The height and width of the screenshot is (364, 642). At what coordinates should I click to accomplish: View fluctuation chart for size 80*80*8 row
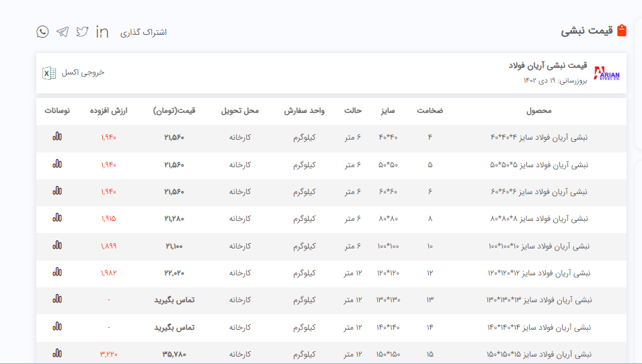click(57, 218)
